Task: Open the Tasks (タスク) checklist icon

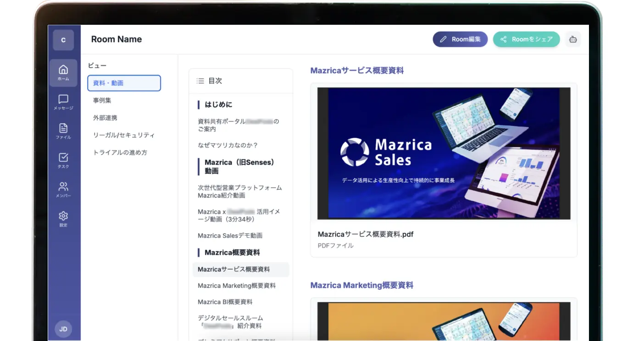Action: 63,160
